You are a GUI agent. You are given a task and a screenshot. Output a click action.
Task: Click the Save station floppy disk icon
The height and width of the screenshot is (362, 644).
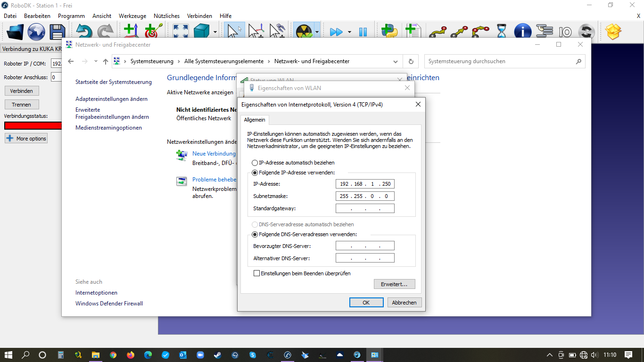(x=58, y=32)
